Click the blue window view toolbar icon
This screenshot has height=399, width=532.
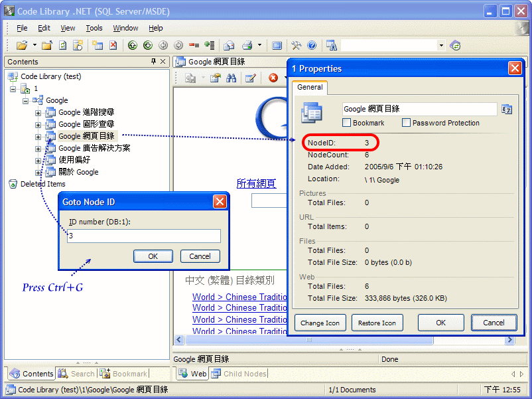pos(277,45)
